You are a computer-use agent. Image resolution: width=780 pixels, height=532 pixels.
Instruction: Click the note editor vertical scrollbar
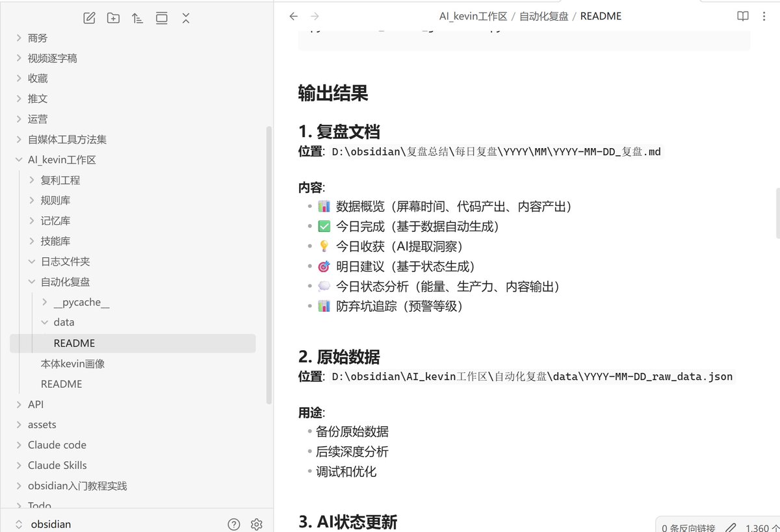click(777, 214)
